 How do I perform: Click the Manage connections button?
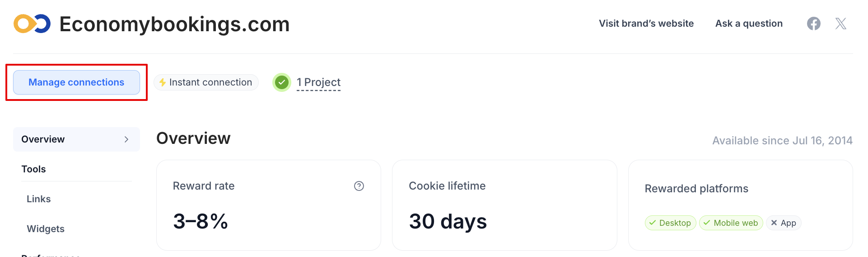76,82
